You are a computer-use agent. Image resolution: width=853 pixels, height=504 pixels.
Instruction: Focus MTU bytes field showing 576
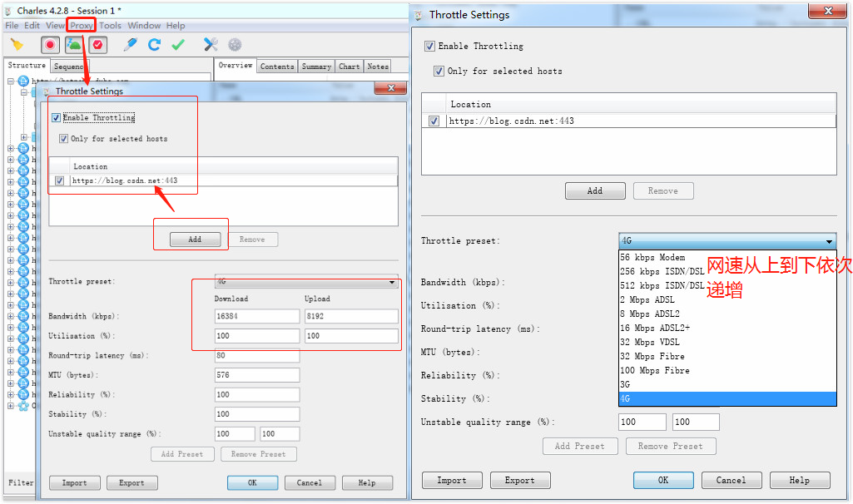pos(257,375)
